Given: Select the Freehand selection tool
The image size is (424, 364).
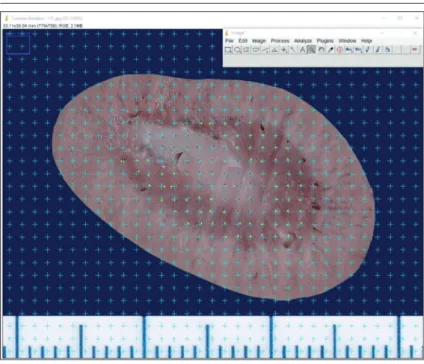Looking at the screenshot, I should (x=256, y=50).
